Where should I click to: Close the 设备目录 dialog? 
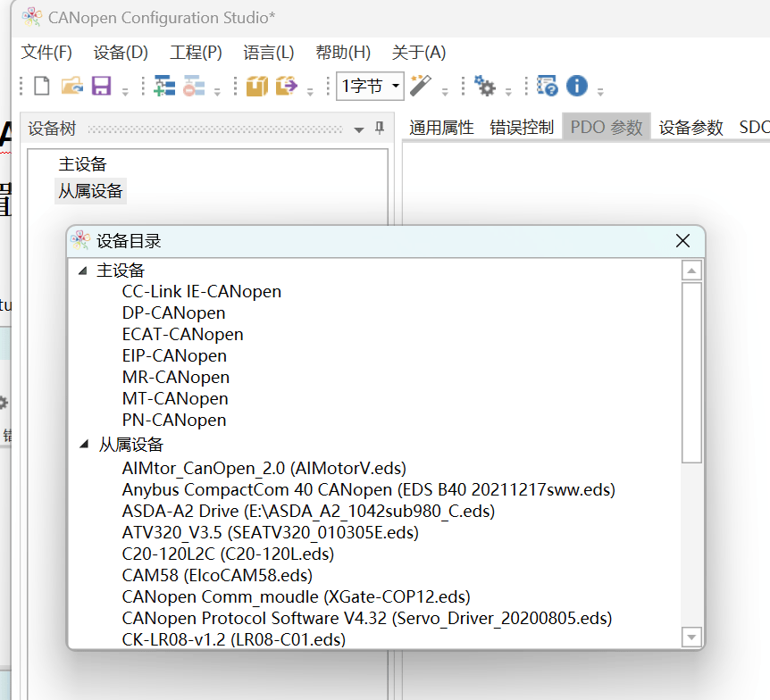pyautogui.click(x=682, y=241)
